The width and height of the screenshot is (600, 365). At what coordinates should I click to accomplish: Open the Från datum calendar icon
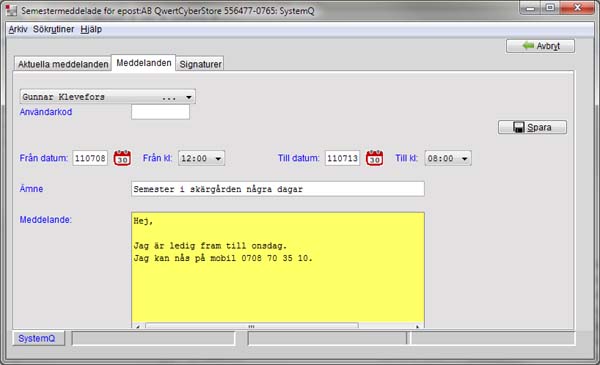pos(122,158)
